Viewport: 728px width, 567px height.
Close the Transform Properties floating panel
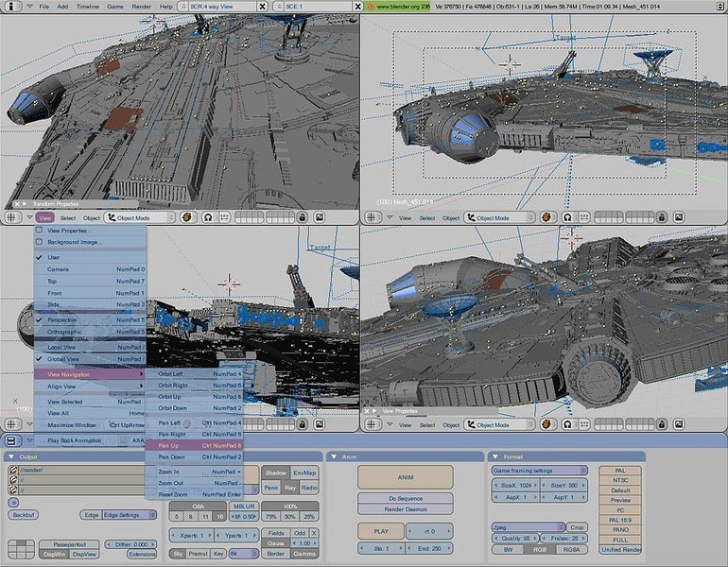click(17, 204)
